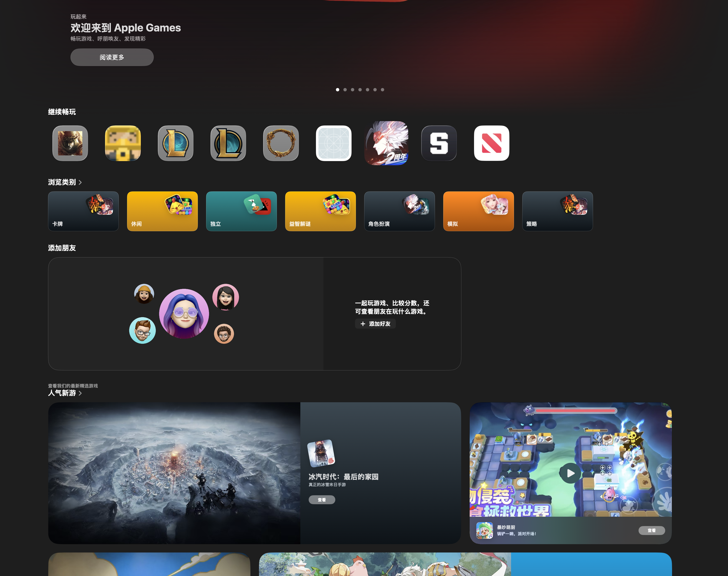Select the fifth carousel page dot
Viewport: 728px width, 576px height.
(367, 90)
